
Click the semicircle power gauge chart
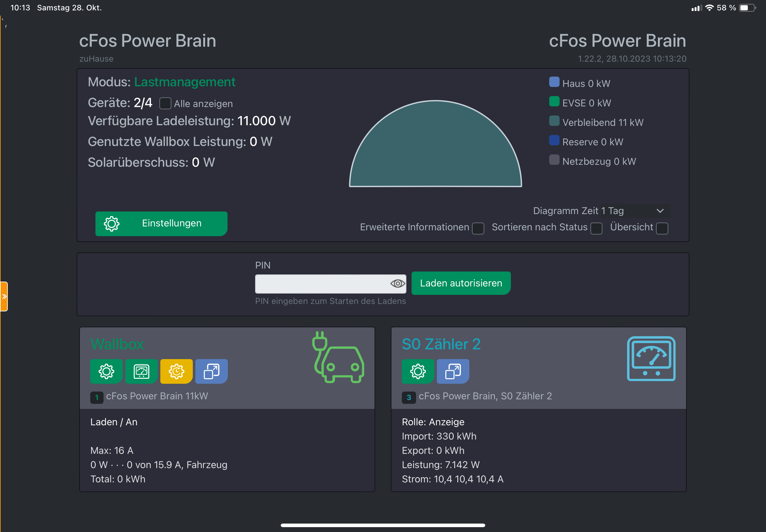point(436,144)
